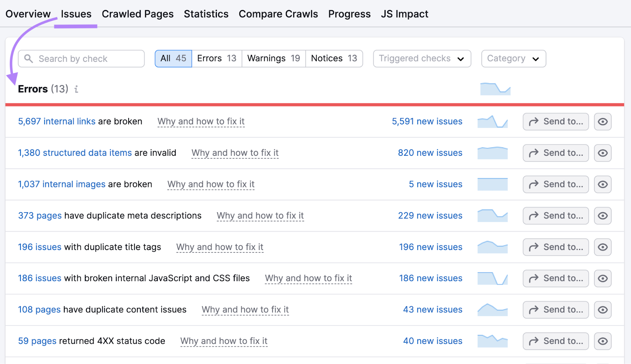
Task: Hide the duplicate title tags check
Action: (x=603, y=247)
